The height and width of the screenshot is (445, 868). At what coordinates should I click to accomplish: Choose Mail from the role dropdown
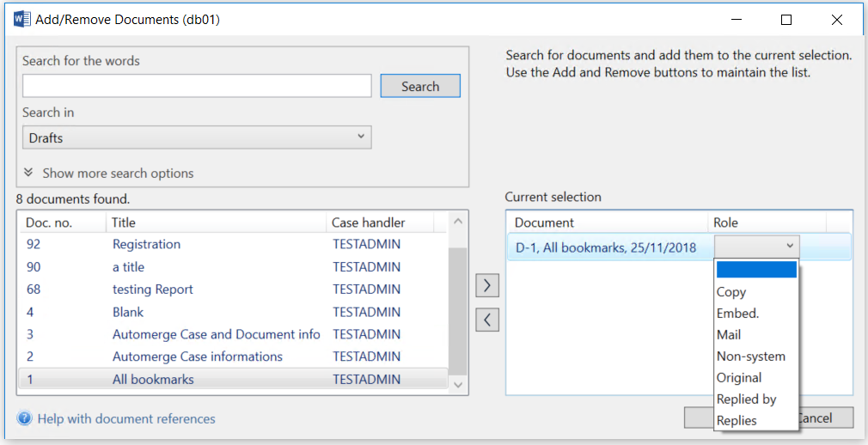click(x=729, y=335)
